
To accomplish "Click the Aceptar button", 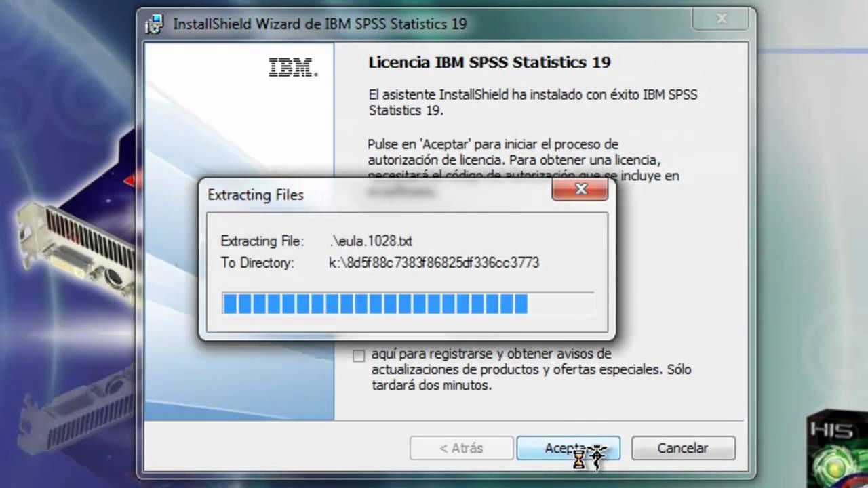I will tap(568, 448).
